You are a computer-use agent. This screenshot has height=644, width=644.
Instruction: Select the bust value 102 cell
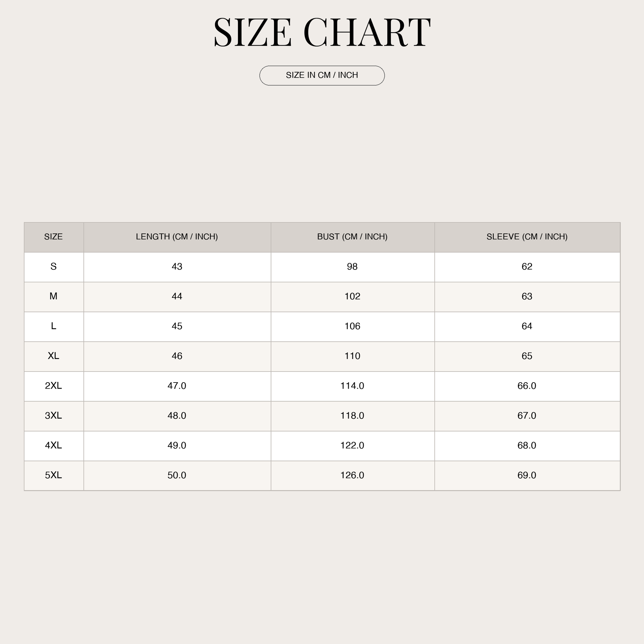(x=352, y=297)
